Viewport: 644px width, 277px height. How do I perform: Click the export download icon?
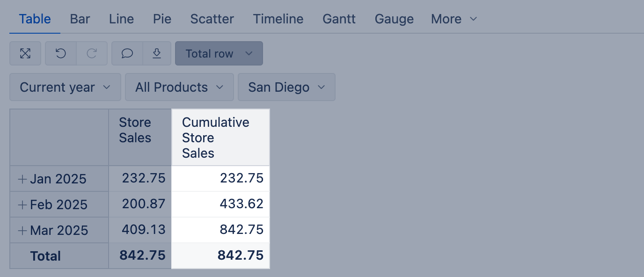pyautogui.click(x=157, y=53)
